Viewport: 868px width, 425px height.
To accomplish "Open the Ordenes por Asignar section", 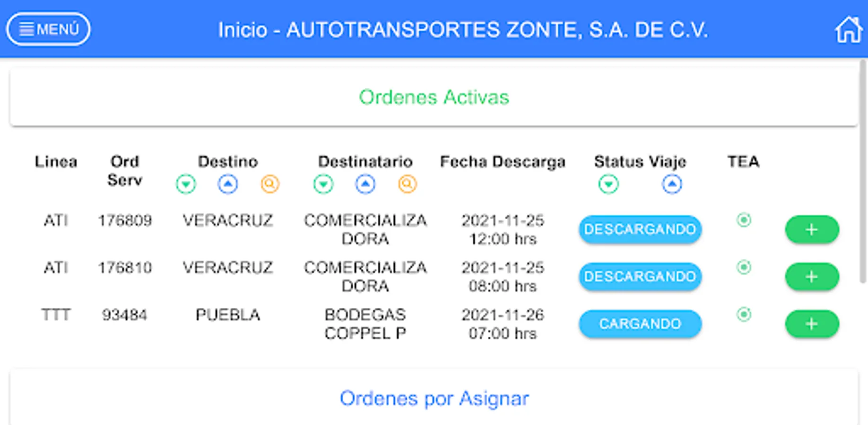I will [x=434, y=399].
